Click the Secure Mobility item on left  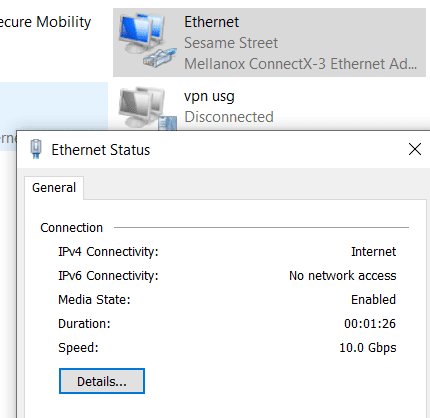[x=45, y=22]
